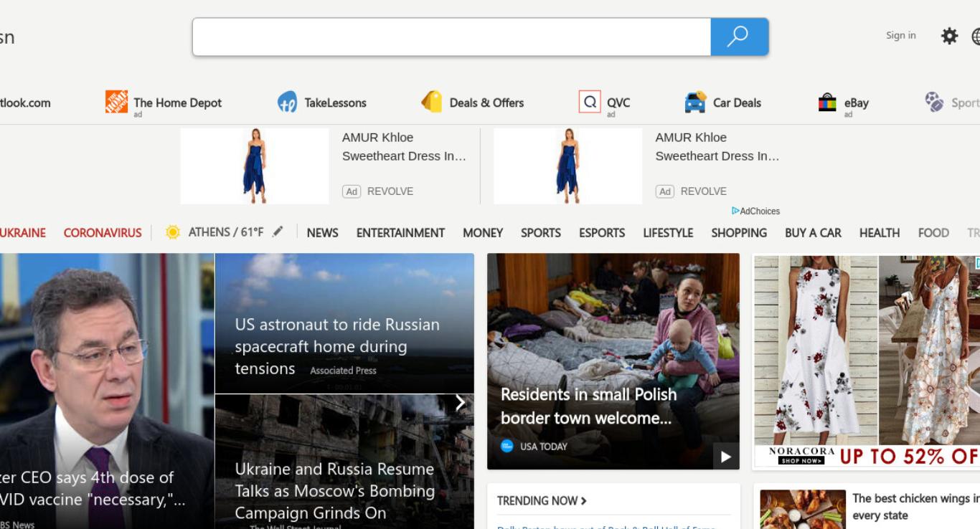Open the Car Deals car icon
This screenshot has width=980, height=529.
(x=695, y=102)
